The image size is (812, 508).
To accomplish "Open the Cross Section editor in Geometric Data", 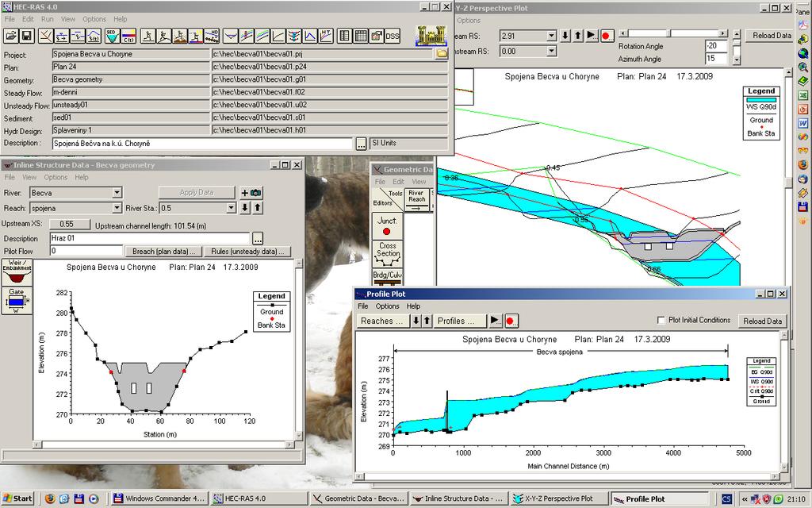I will [387, 253].
